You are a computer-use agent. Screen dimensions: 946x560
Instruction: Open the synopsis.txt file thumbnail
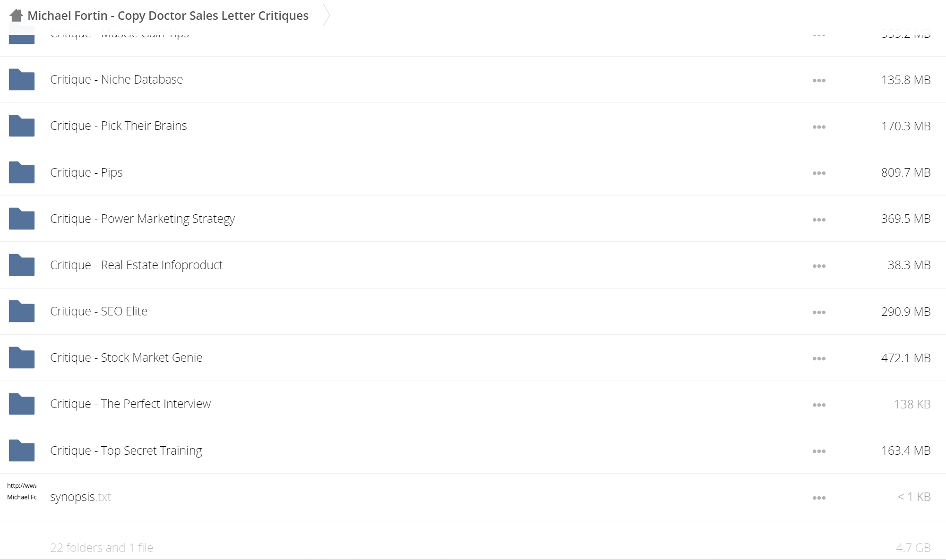click(22, 492)
